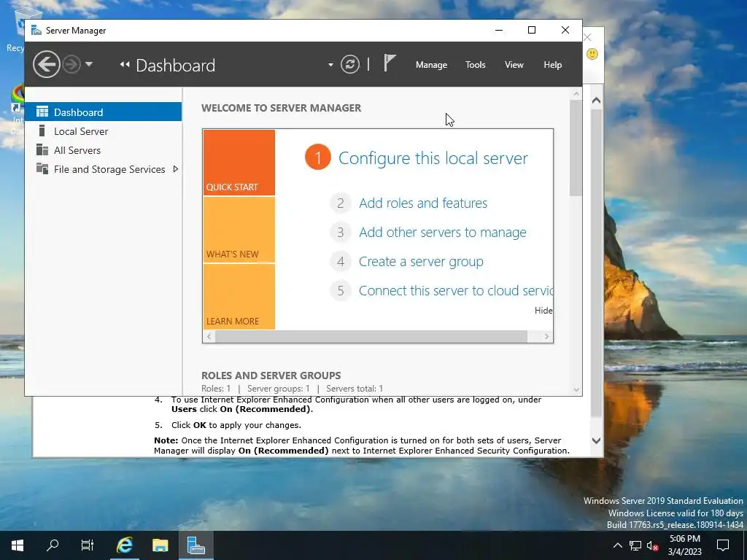Open File Explorer from the taskbar

pos(160,545)
